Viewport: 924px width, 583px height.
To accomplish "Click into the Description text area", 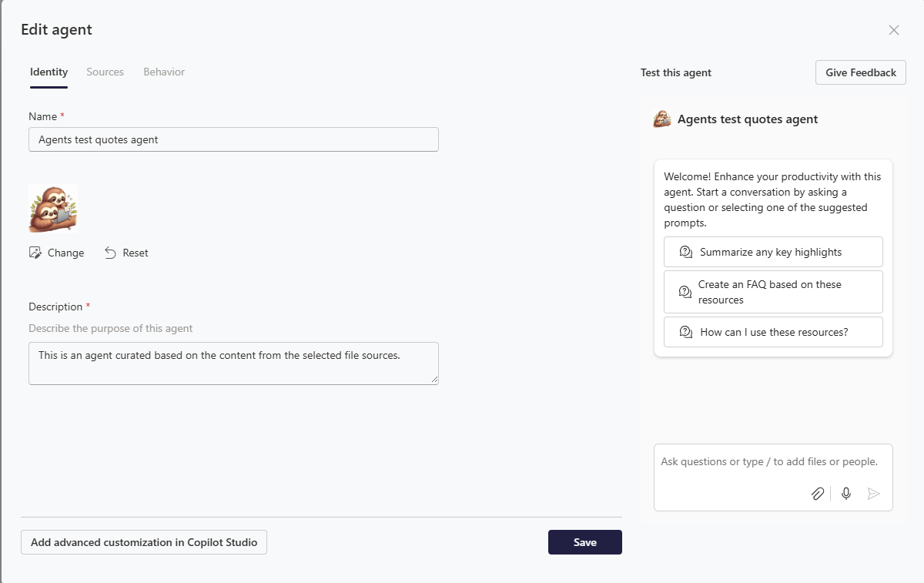I will tap(233, 364).
